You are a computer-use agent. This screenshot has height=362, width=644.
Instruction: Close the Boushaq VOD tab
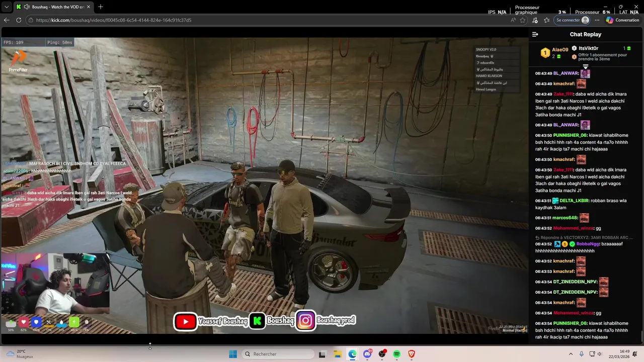click(x=89, y=7)
